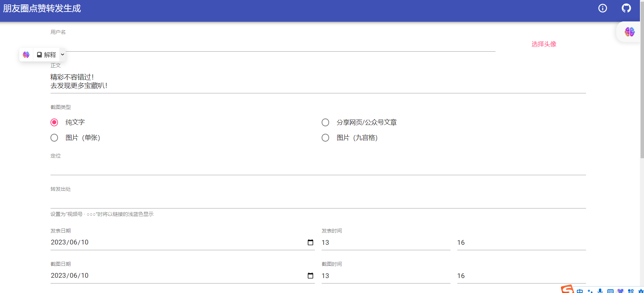Focus the 转发出处 input field
This screenshot has height=293, width=644.
click(318, 202)
